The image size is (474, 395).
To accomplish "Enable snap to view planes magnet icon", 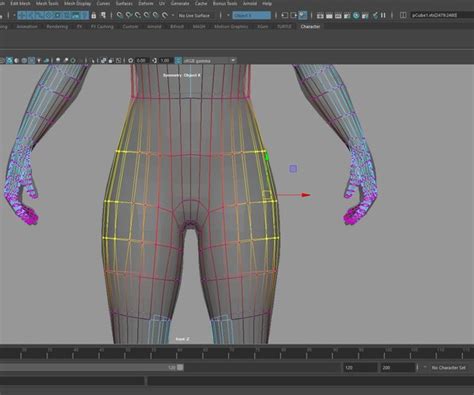I will (156, 15).
